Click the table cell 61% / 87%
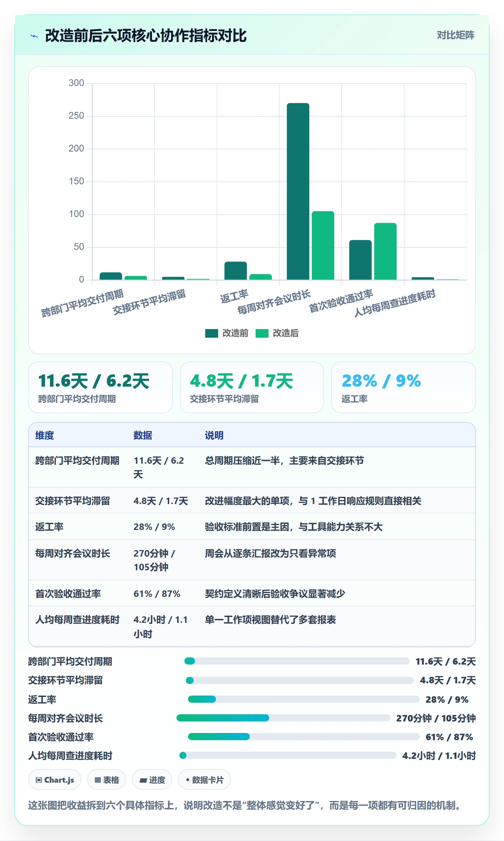Image resolution: width=504 pixels, height=841 pixels. (157, 594)
